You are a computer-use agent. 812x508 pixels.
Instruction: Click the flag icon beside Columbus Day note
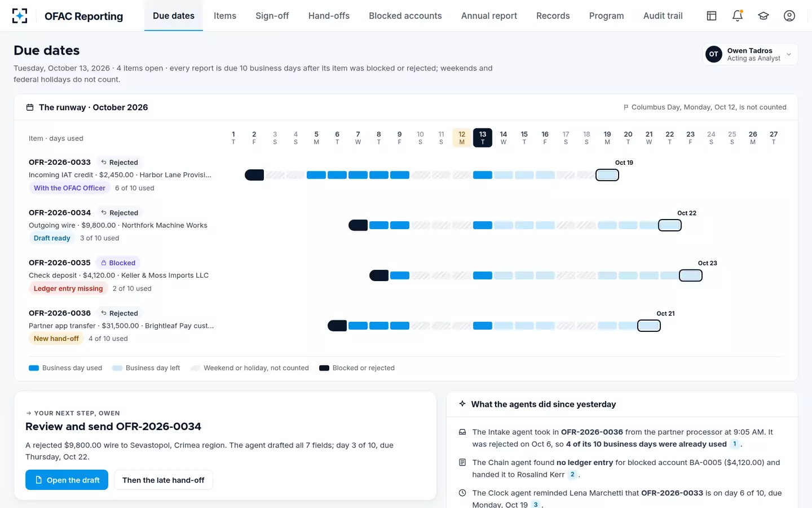pyautogui.click(x=625, y=107)
